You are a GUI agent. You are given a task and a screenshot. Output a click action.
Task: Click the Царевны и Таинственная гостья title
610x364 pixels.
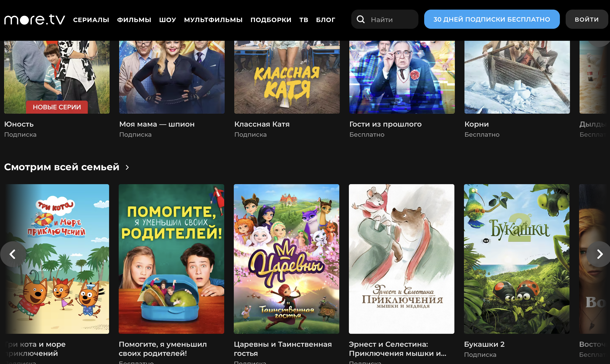283,349
